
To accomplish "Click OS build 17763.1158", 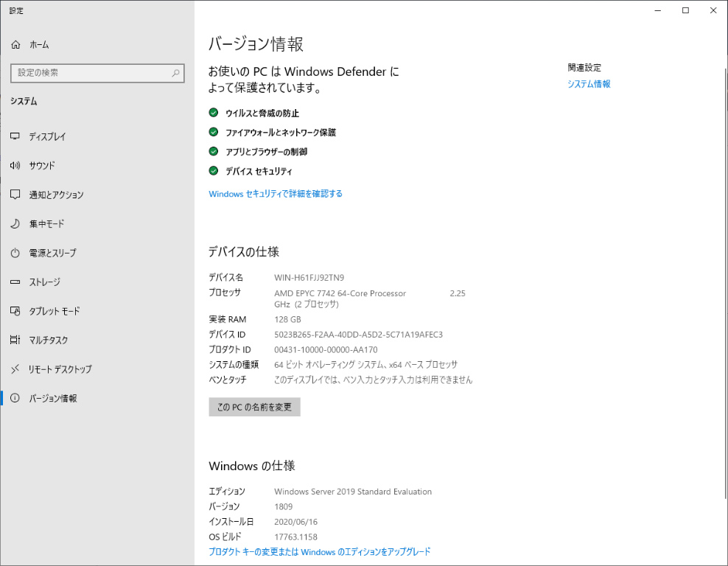I will pyautogui.click(x=295, y=537).
